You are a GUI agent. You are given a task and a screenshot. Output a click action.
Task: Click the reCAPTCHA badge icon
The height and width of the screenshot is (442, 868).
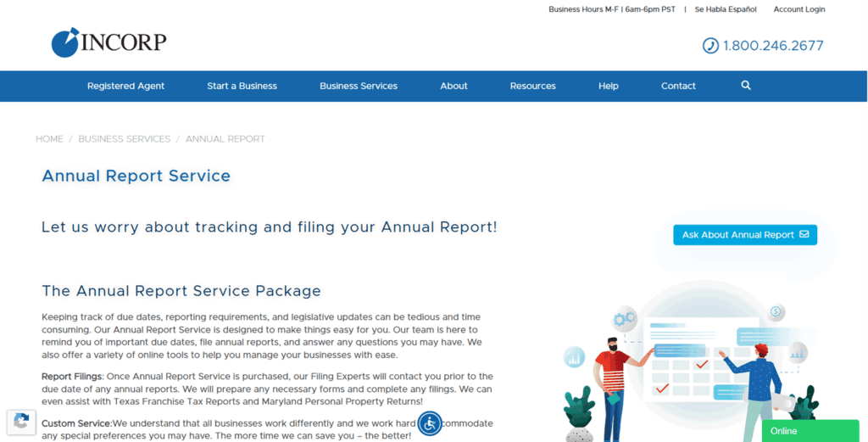[21, 422]
